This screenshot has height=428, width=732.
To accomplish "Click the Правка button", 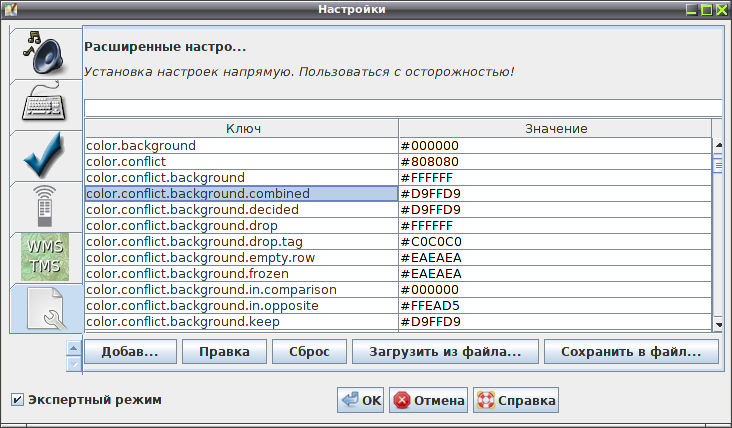I will click(x=224, y=351).
